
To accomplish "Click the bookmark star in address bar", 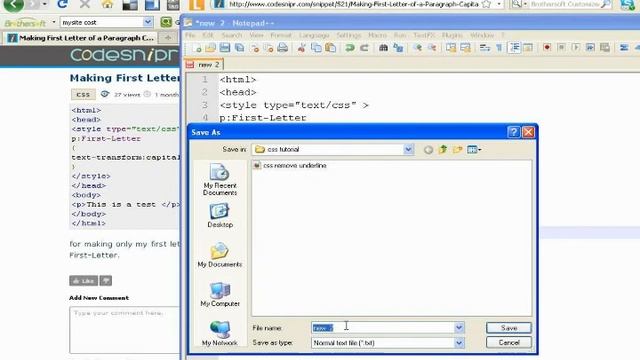I will tap(486, 4).
